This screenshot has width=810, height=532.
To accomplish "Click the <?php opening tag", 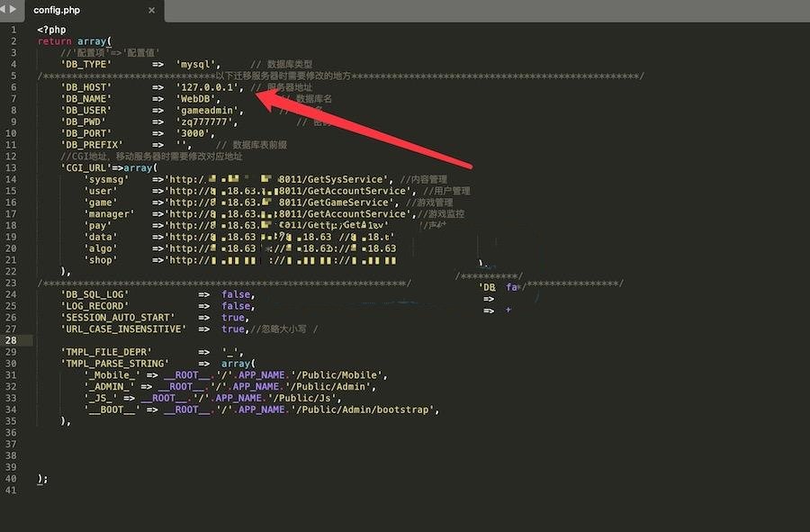I will coord(51,30).
